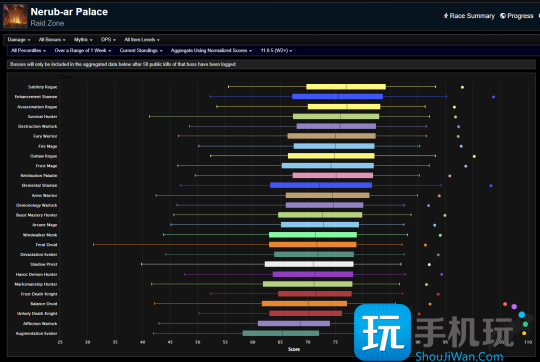This screenshot has height=362, width=540.
Task: Click the Devastation Evoker row label
Action: 39,255
